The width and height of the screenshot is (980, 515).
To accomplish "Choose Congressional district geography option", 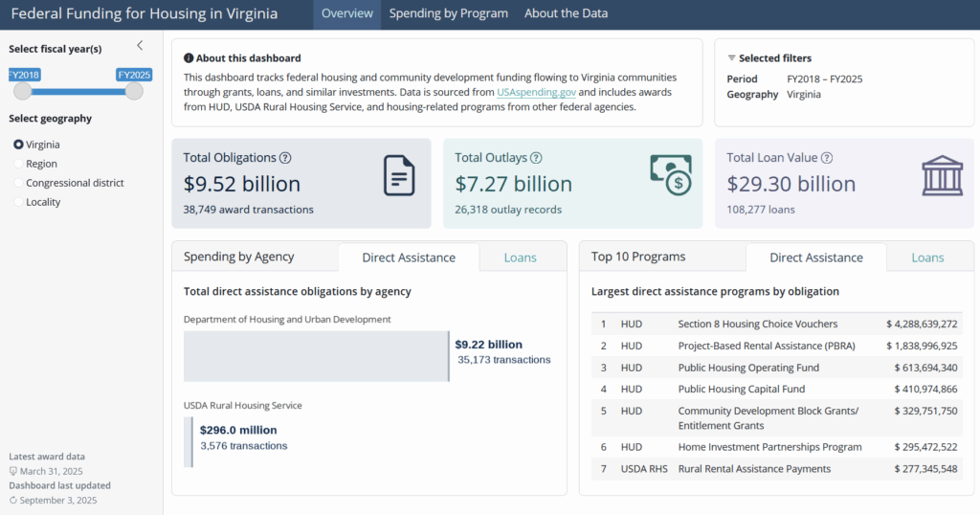I will point(18,183).
